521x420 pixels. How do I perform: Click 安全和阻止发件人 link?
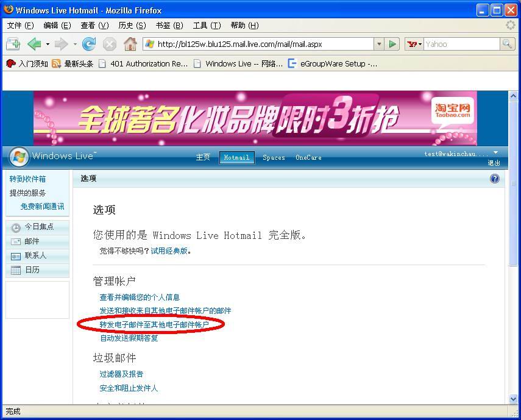point(129,388)
